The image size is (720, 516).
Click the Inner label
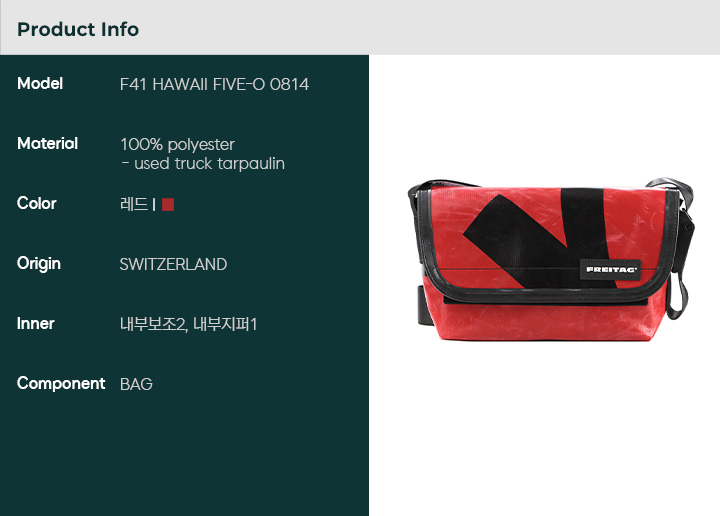point(35,324)
